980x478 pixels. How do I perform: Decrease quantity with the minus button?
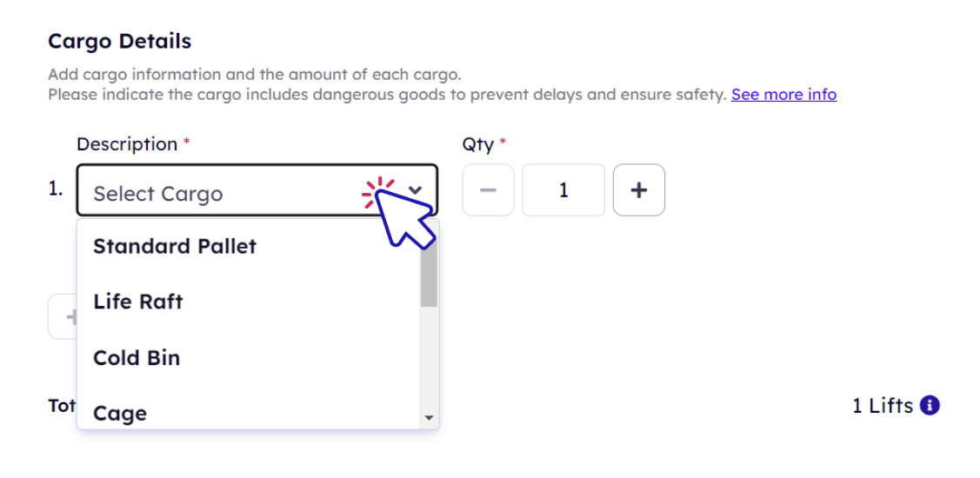click(x=488, y=190)
